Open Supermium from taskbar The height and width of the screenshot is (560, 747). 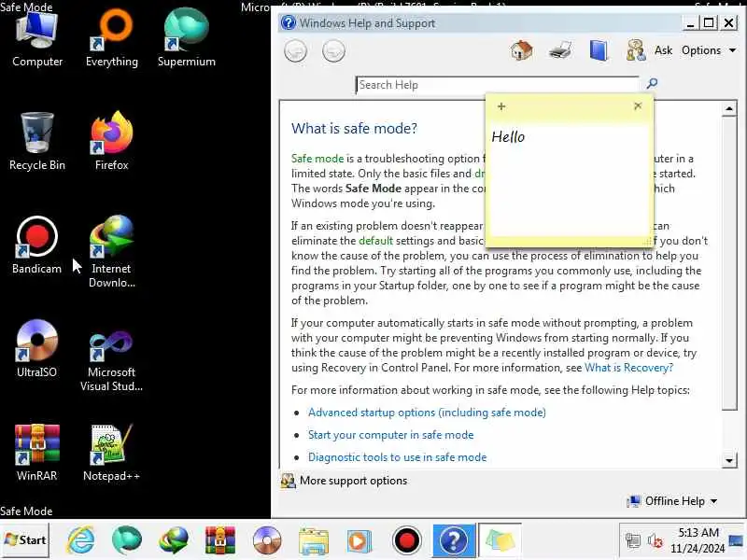pos(127,540)
